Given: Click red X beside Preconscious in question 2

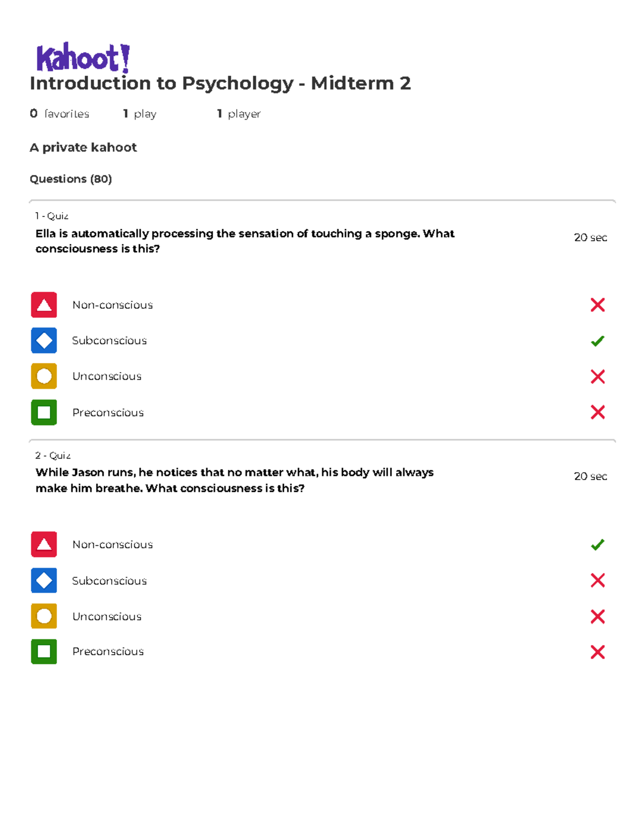Looking at the screenshot, I should (597, 652).
